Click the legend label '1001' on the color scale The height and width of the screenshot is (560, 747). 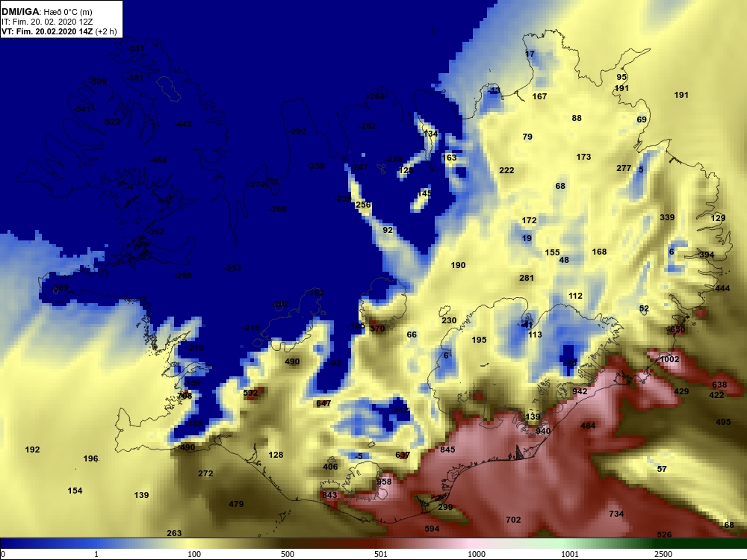coord(570,554)
